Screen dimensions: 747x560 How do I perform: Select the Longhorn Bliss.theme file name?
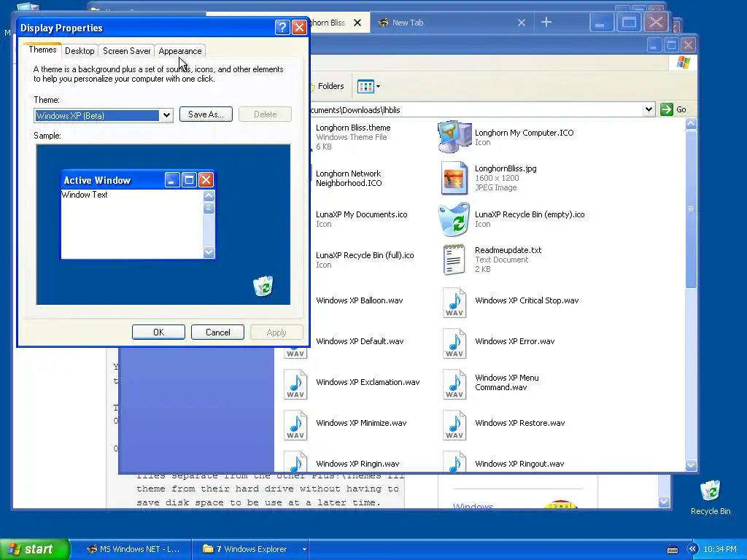pyautogui.click(x=353, y=128)
